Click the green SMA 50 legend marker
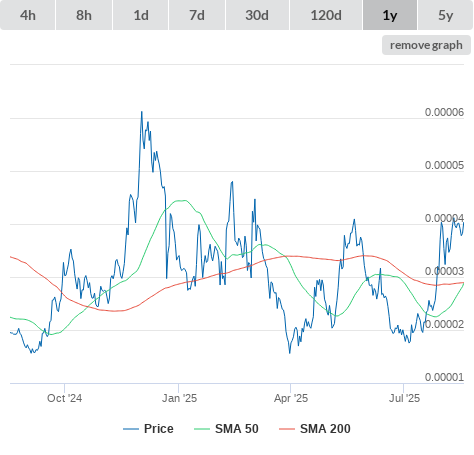This screenshot has width=474, height=455. pyautogui.click(x=202, y=429)
